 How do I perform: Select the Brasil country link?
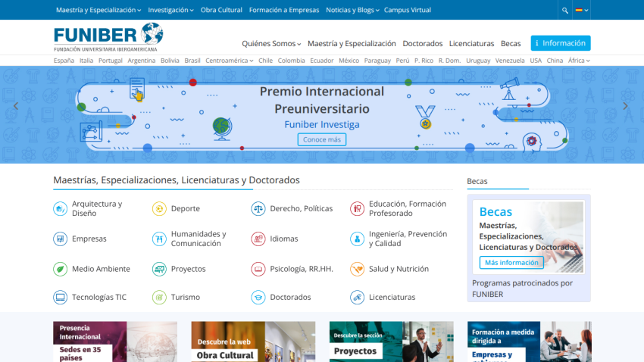192,61
